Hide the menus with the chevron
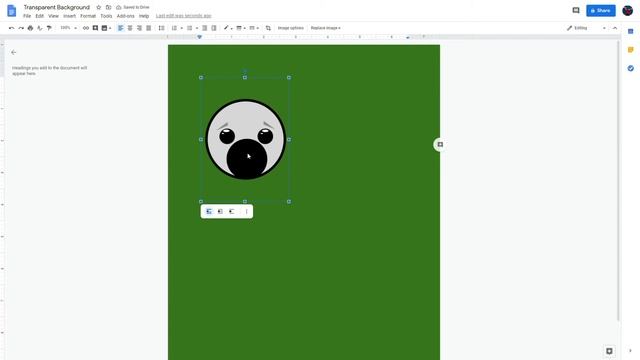Image resolution: width=640 pixels, height=360 pixels. 615,28
